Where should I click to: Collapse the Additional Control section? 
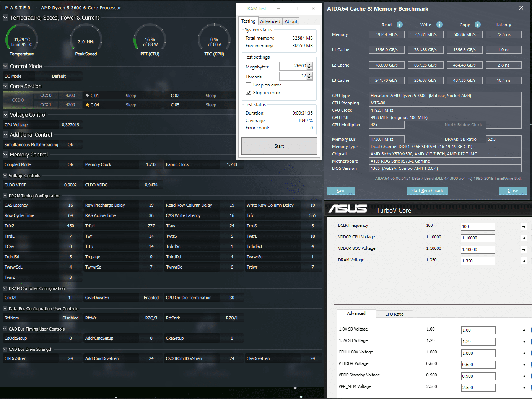pos(5,135)
